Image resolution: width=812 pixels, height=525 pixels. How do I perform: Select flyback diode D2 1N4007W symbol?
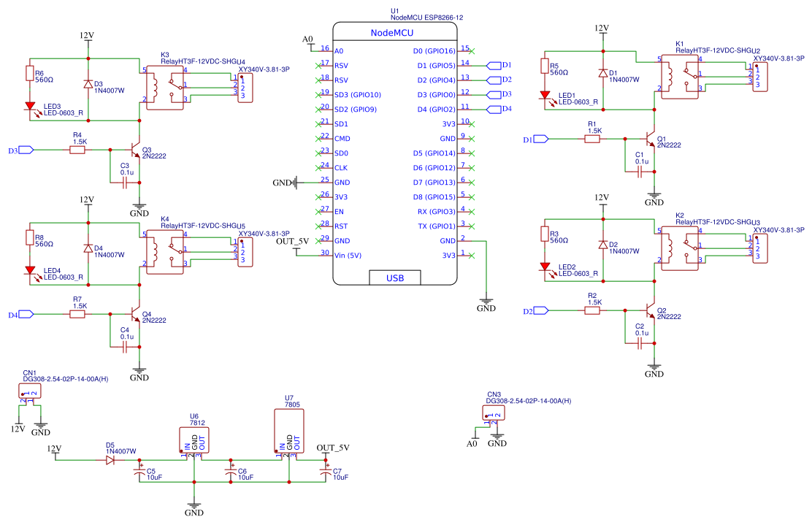point(602,245)
